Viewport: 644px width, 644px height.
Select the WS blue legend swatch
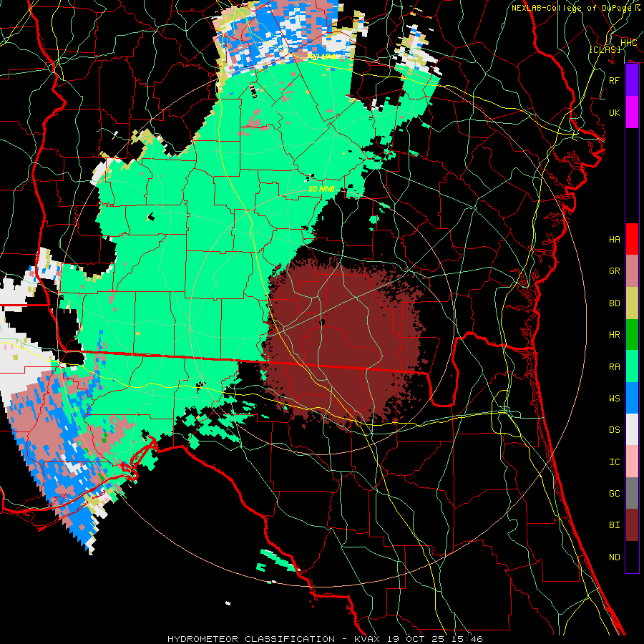632,398
